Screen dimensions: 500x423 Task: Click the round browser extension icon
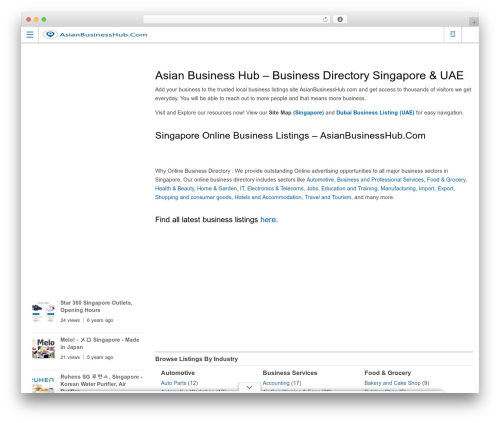click(x=340, y=20)
